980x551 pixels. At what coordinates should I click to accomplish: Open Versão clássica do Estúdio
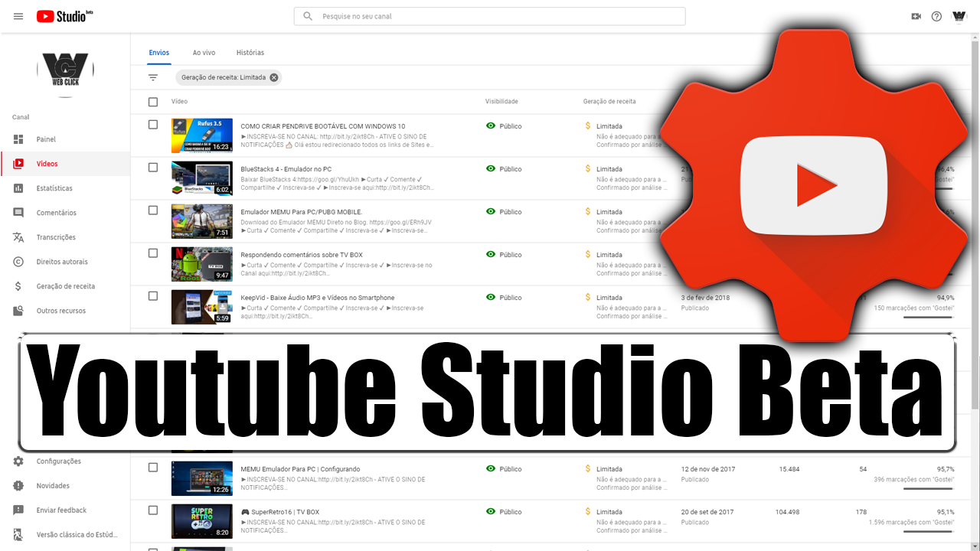tap(66, 534)
